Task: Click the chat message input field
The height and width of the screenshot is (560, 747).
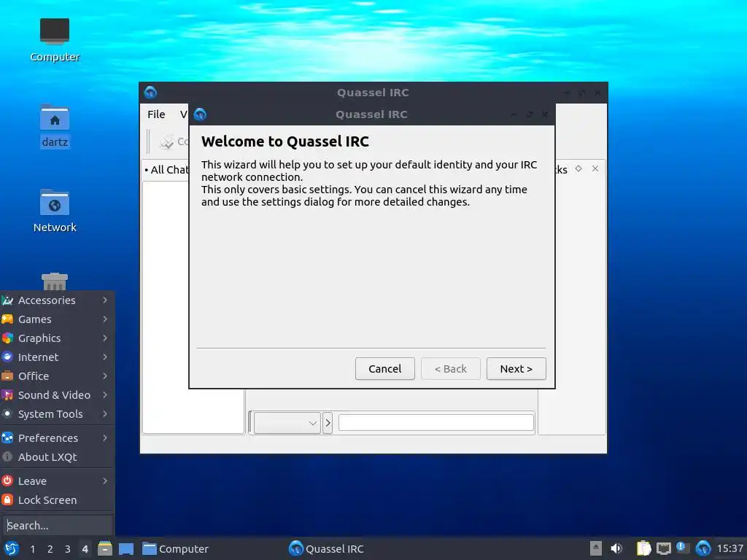Action: click(x=436, y=422)
